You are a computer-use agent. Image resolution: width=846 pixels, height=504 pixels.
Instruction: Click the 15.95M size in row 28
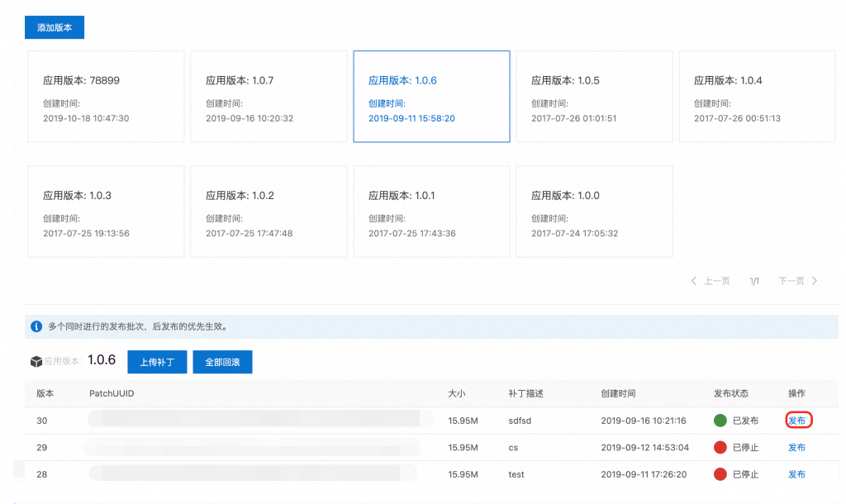click(463, 474)
